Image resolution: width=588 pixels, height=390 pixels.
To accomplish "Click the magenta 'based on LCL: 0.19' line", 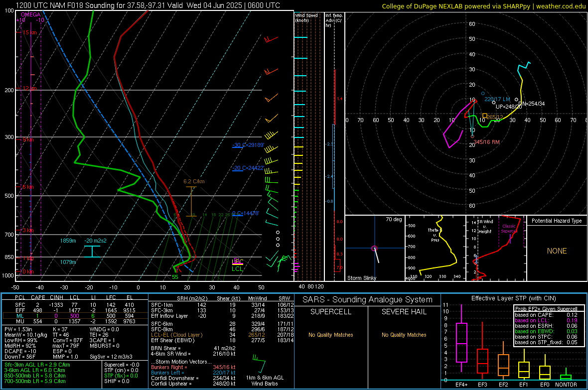I will pos(546,320).
